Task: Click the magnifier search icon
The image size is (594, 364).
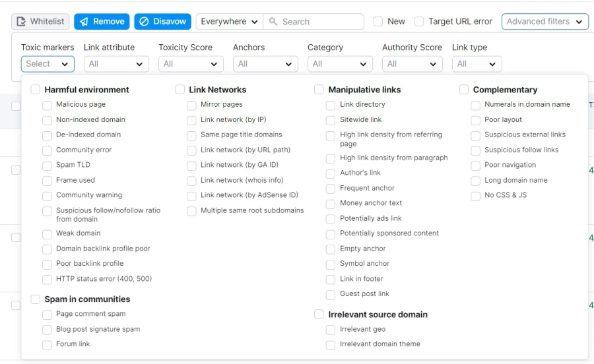Action: click(273, 22)
